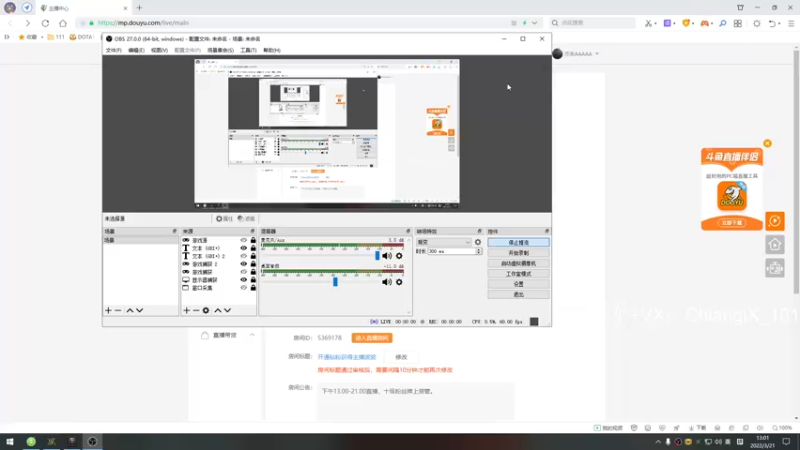The height and width of the screenshot is (450, 800).
Task: Toggle lock on Display Capture source
Action: 253,280
